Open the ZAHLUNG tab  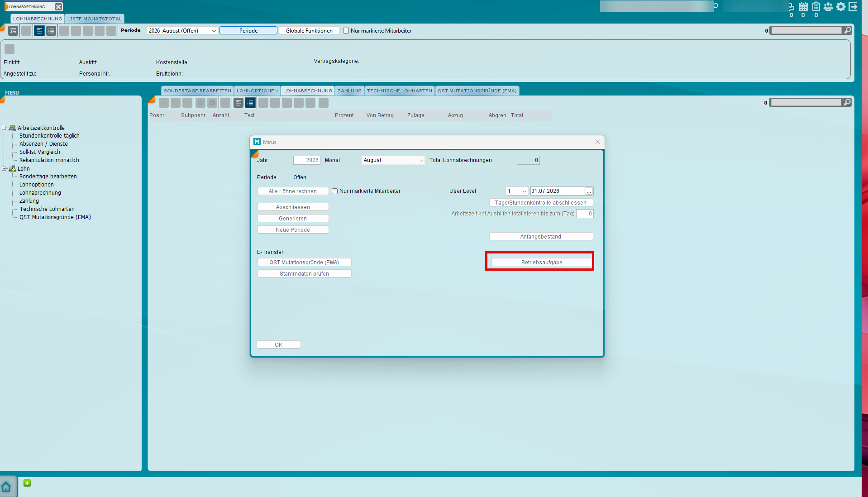tap(349, 91)
